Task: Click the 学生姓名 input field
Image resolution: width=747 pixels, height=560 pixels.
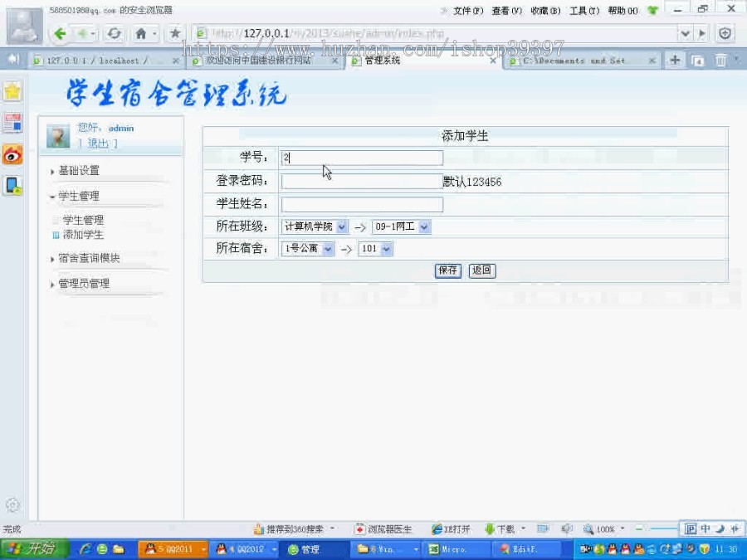Action: click(362, 205)
